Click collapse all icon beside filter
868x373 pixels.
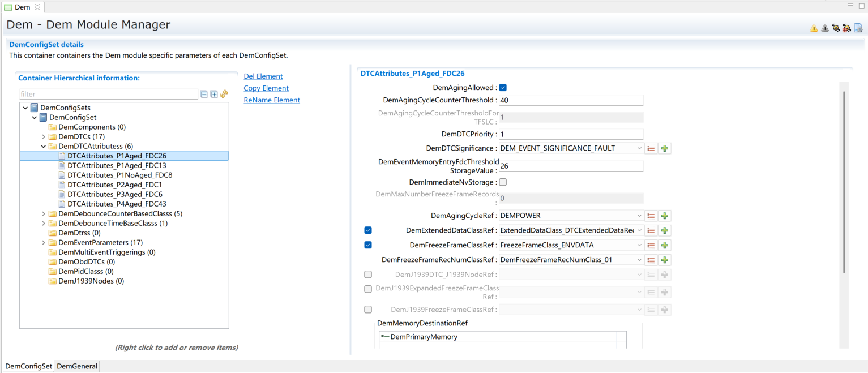point(204,95)
